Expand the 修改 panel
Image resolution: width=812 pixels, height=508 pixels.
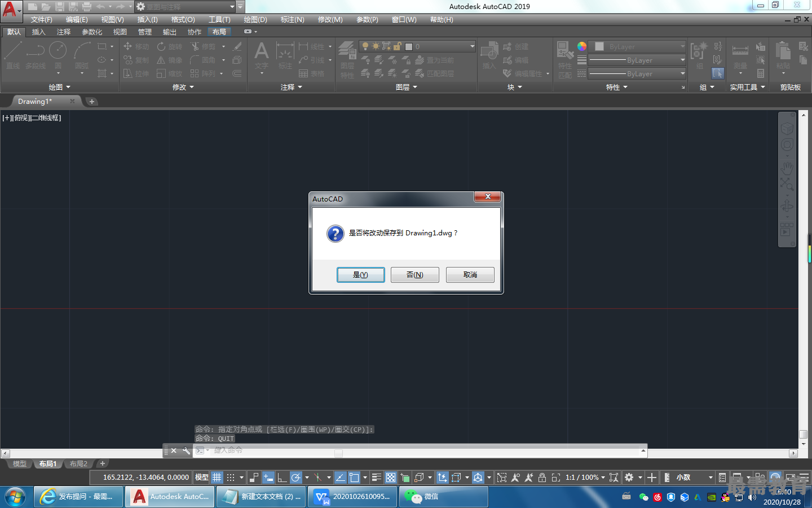(183, 87)
